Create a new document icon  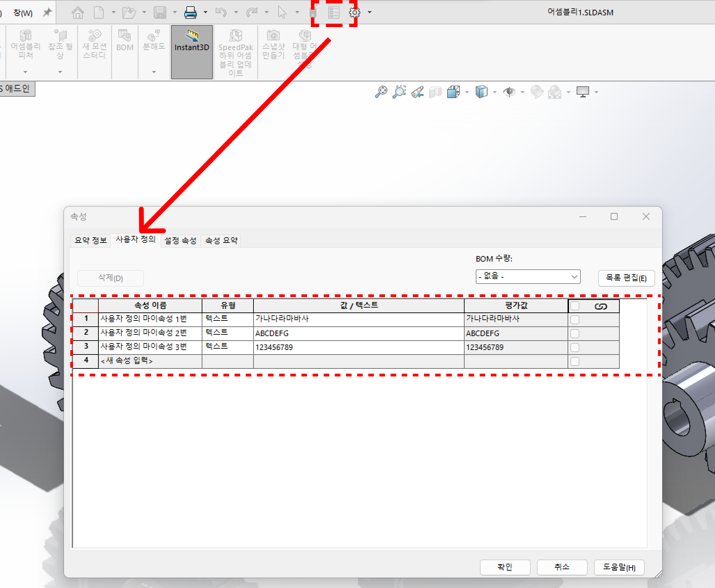tap(99, 13)
